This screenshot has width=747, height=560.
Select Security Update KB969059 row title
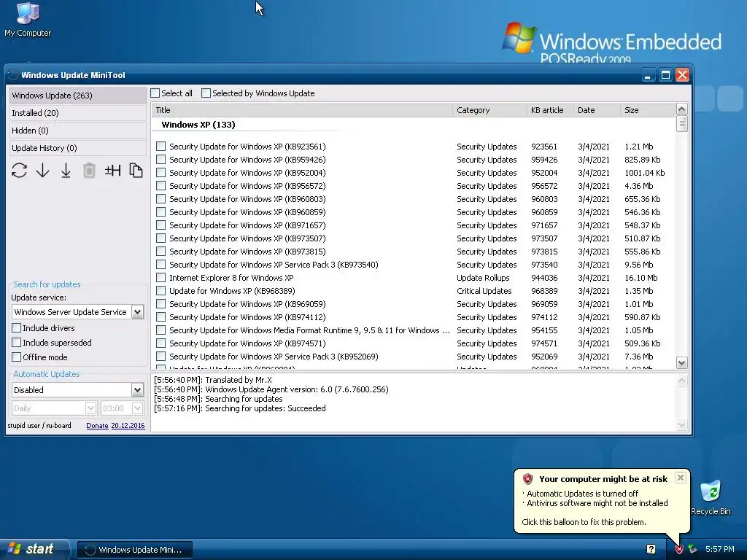coord(247,304)
